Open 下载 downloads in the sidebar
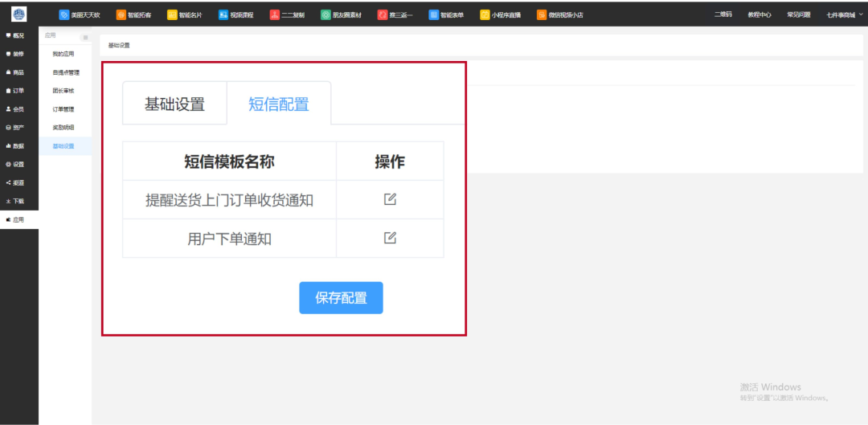The height and width of the screenshot is (425, 868). point(18,202)
